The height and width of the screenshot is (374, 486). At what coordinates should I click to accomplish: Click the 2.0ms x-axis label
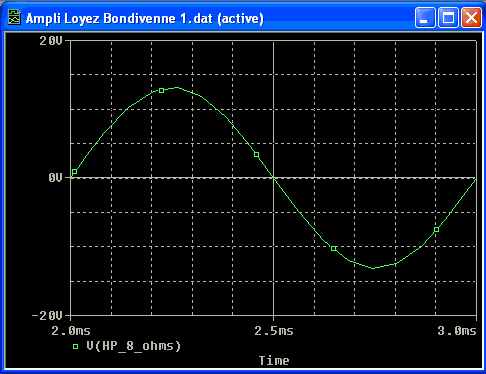click(71, 331)
